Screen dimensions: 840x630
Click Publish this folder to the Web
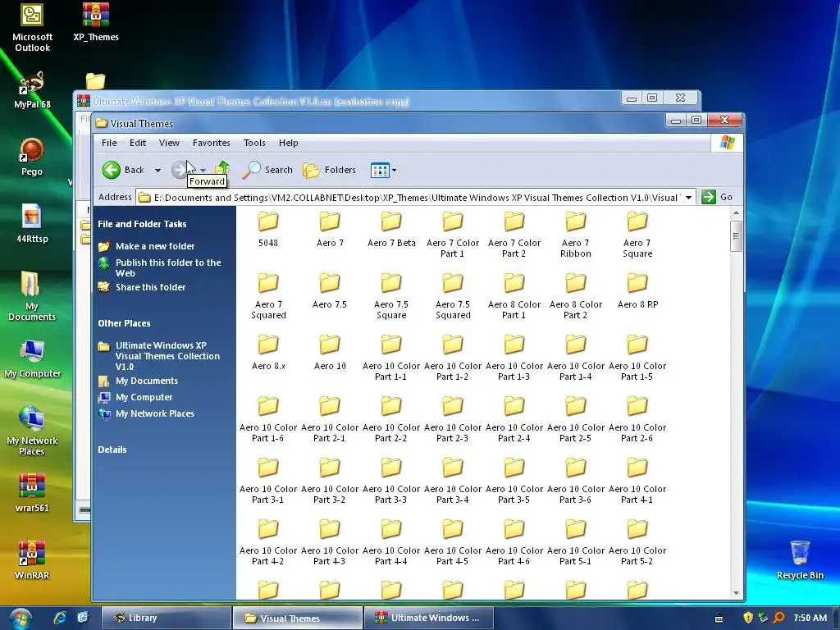coord(168,268)
